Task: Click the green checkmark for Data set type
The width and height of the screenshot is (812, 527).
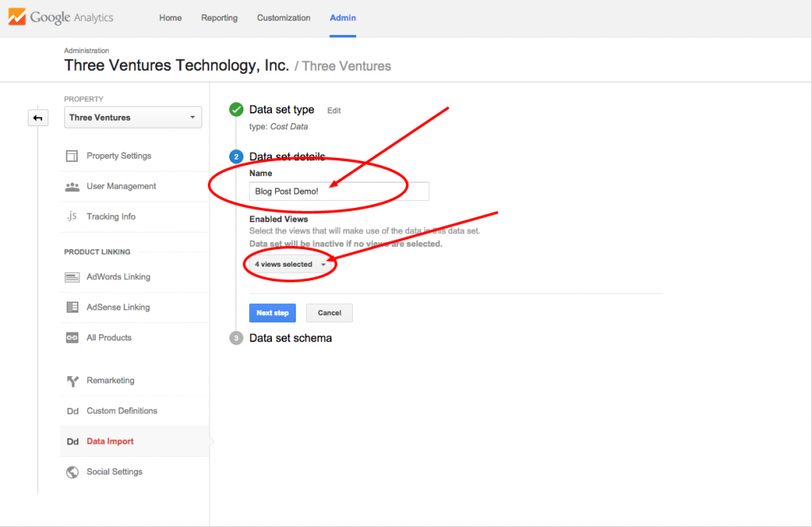Action: [236, 110]
